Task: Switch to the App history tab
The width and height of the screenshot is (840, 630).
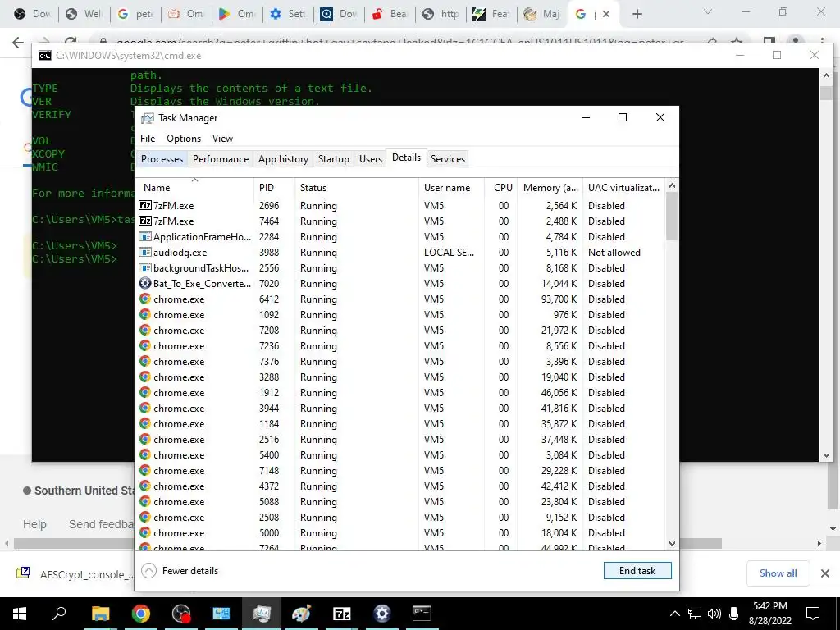Action: [283, 158]
